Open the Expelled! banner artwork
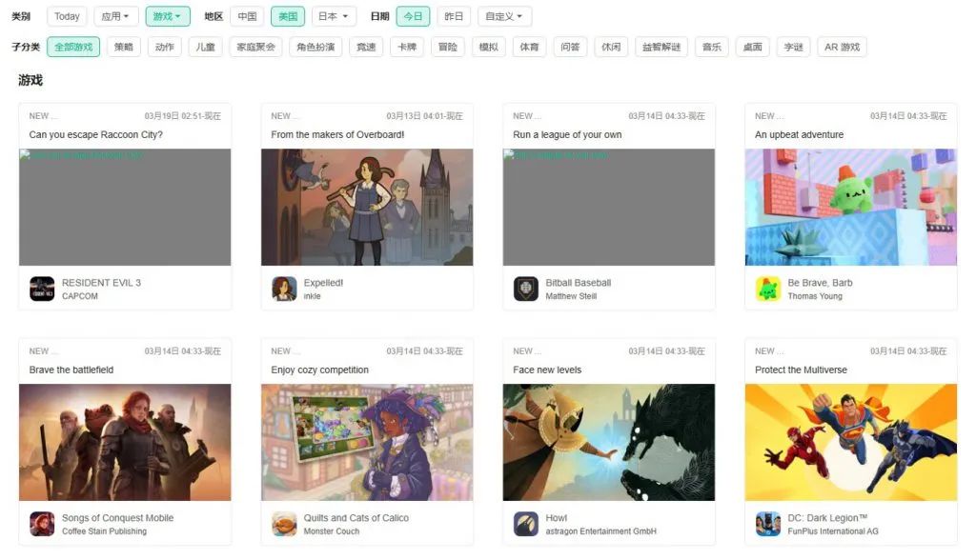The width and height of the screenshot is (976, 560). click(367, 208)
